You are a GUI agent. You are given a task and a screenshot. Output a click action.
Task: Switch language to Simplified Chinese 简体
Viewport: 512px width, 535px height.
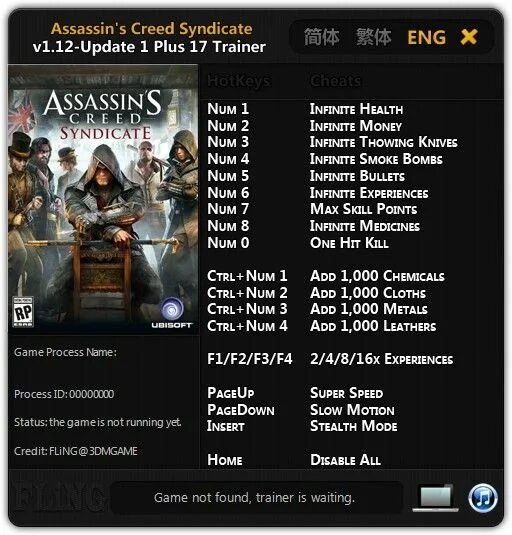coord(321,37)
